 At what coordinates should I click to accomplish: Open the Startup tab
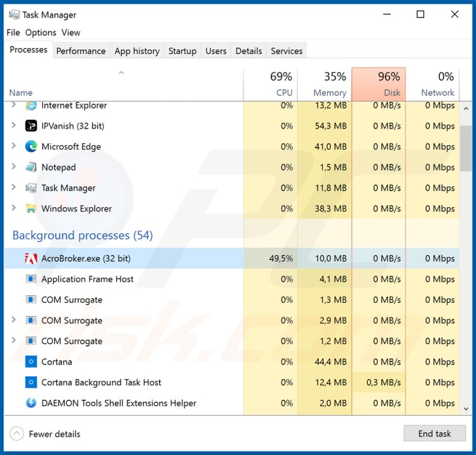[x=182, y=51]
